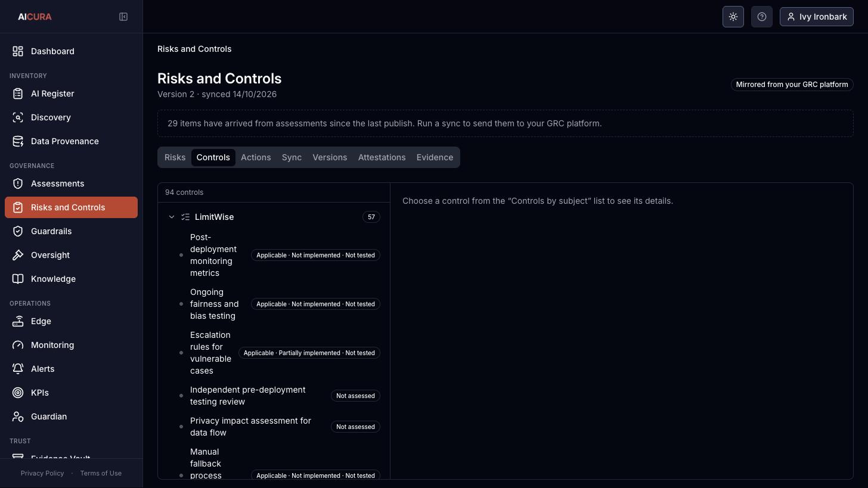The height and width of the screenshot is (488, 868).
Task: Click the Oversight gavel icon
Action: coord(18,255)
